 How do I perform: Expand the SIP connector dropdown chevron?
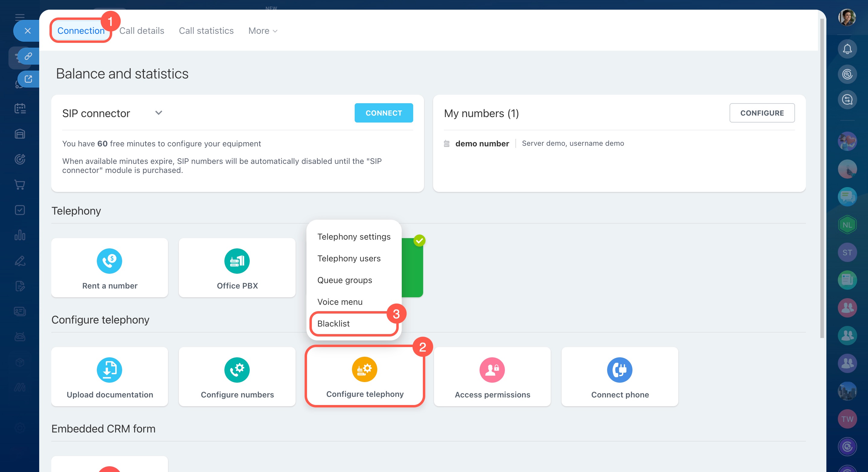(159, 113)
